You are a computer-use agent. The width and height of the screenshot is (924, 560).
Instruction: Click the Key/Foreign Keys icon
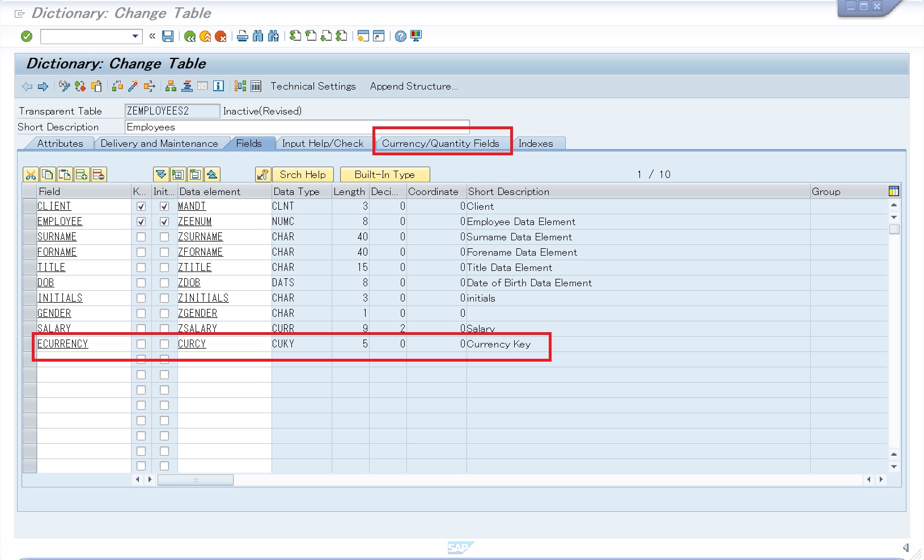(x=263, y=175)
